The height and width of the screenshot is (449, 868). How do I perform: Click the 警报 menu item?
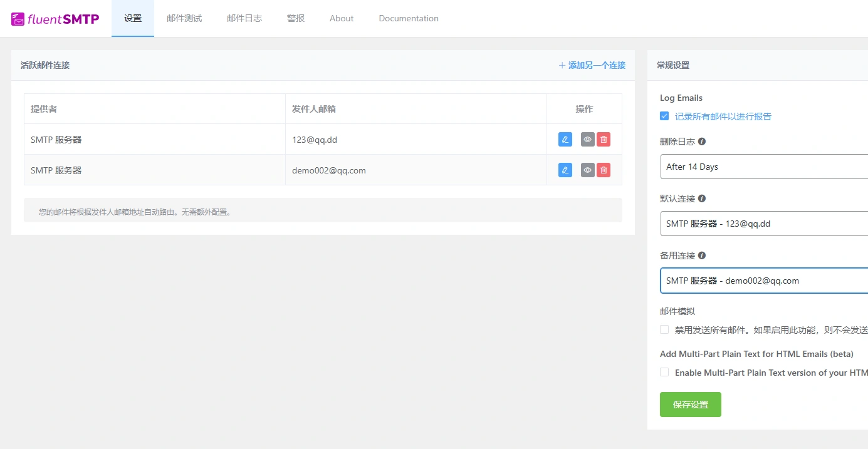click(295, 18)
